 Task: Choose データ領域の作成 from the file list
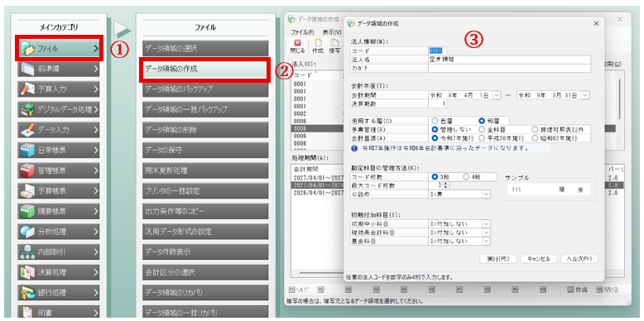[x=205, y=69]
